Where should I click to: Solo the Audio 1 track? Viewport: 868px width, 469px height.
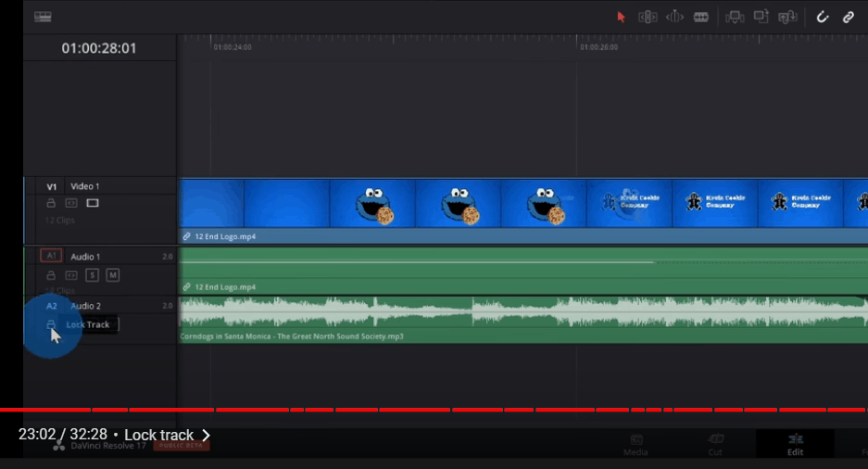click(92, 275)
